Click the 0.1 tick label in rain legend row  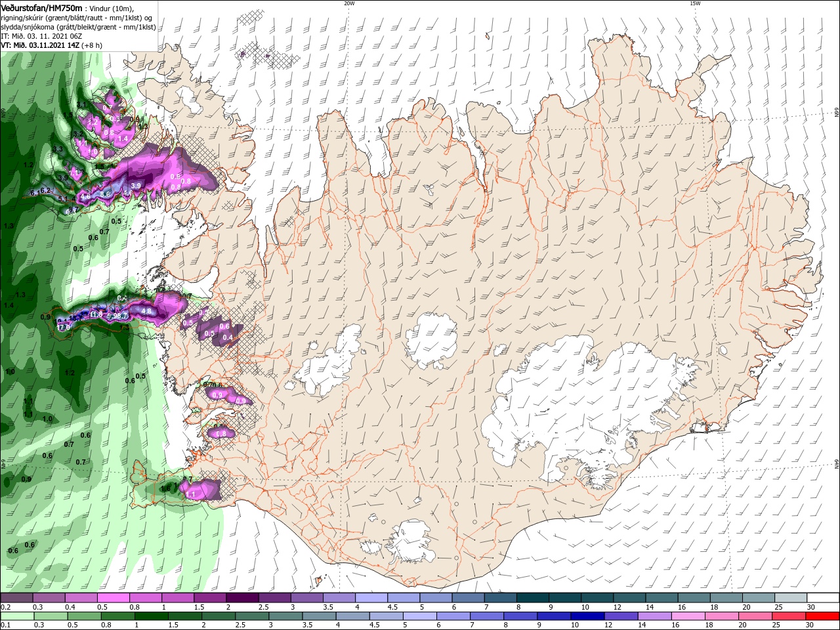click(5, 625)
